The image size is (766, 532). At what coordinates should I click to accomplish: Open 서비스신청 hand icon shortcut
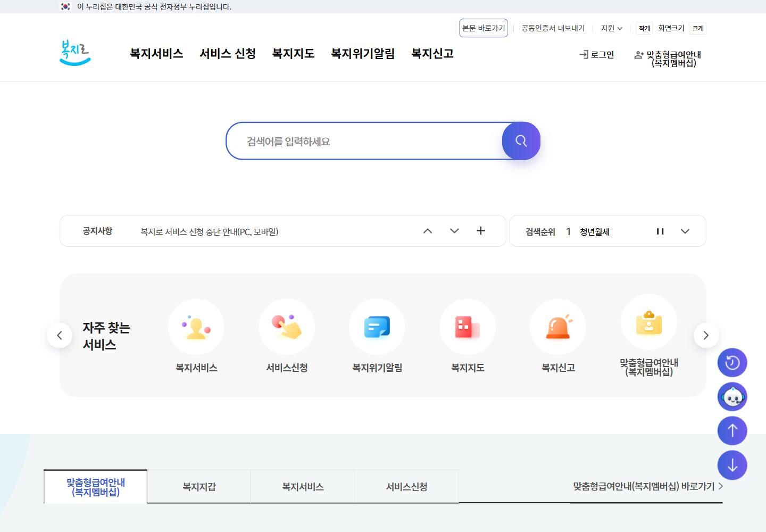point(287,336)
